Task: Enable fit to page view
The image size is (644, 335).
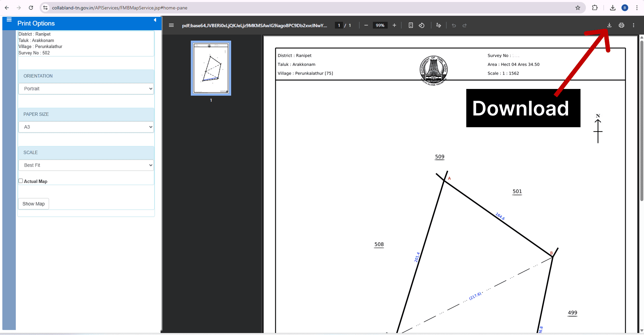Action: click(x=411, y=25)
